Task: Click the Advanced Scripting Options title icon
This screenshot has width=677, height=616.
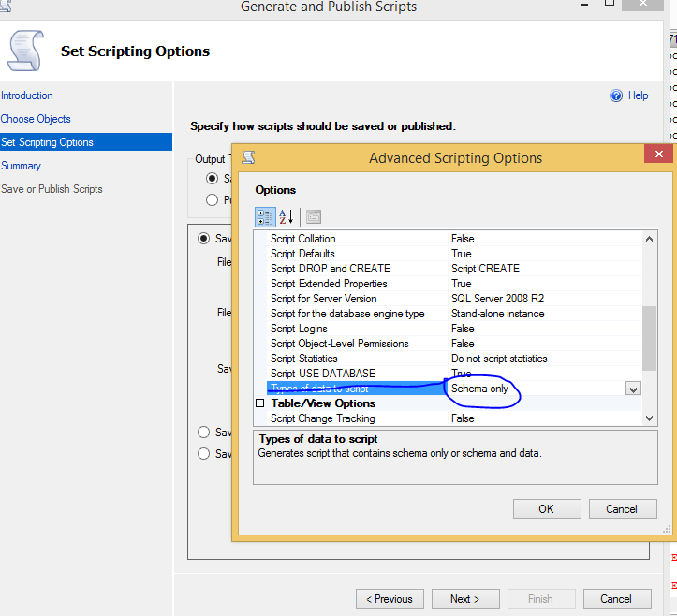Action: pyautogui.click(x=248, y=158)
